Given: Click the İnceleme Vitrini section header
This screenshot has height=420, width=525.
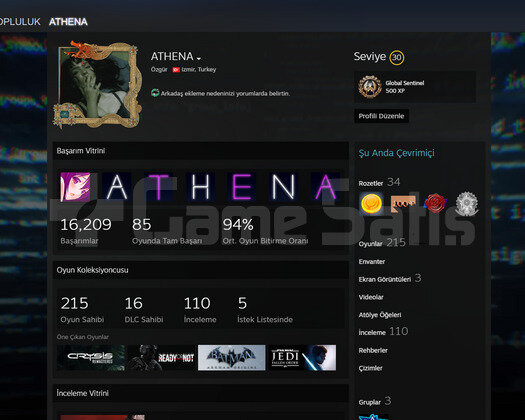Looking at the screenshot, I should point(201,393).
